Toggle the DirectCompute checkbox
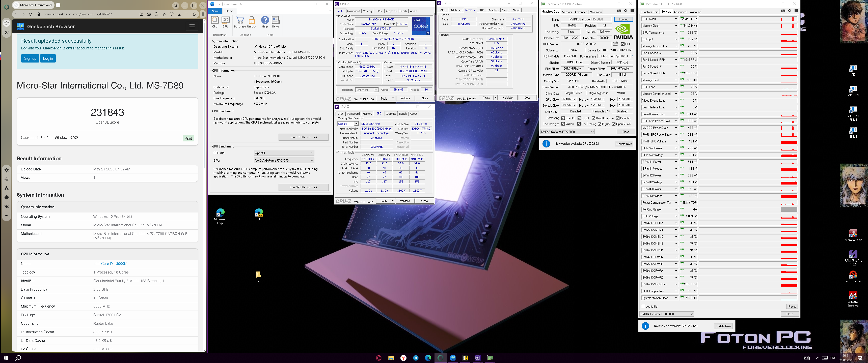The width and height of the screenshot is (868, 363). [594, 118]
